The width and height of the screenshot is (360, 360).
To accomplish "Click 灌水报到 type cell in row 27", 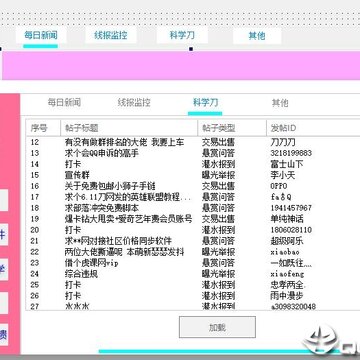I will pyautogui.click(x=218, y=306).
